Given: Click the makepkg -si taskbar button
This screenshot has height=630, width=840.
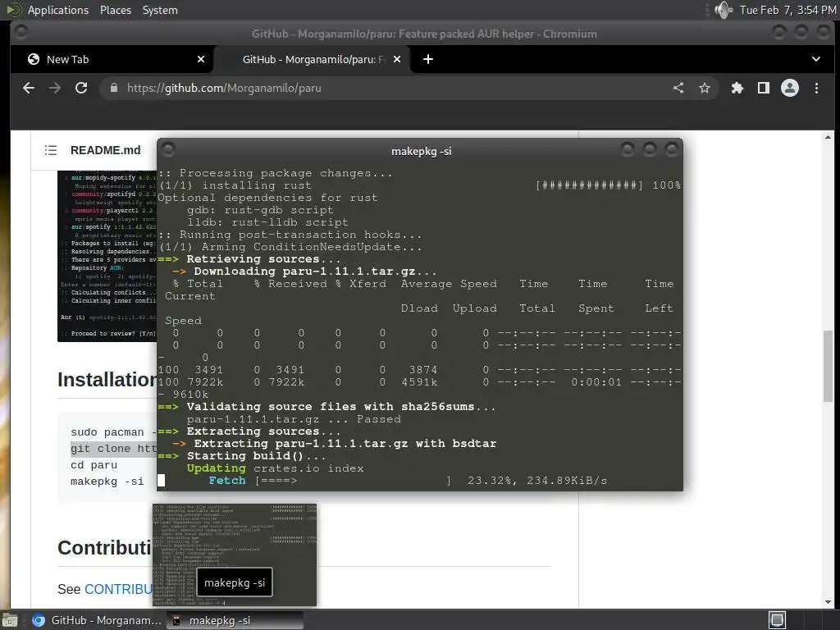Looking at the screenshot, I should 235,620.
